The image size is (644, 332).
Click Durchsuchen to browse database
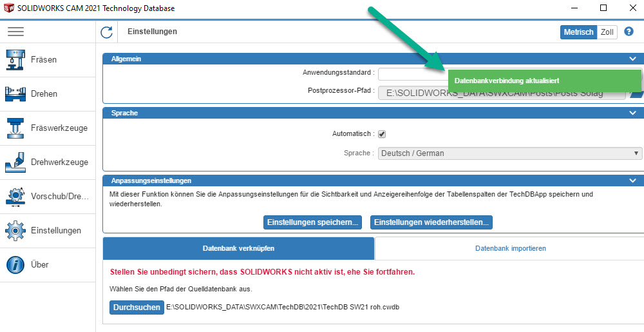point(137,308)
